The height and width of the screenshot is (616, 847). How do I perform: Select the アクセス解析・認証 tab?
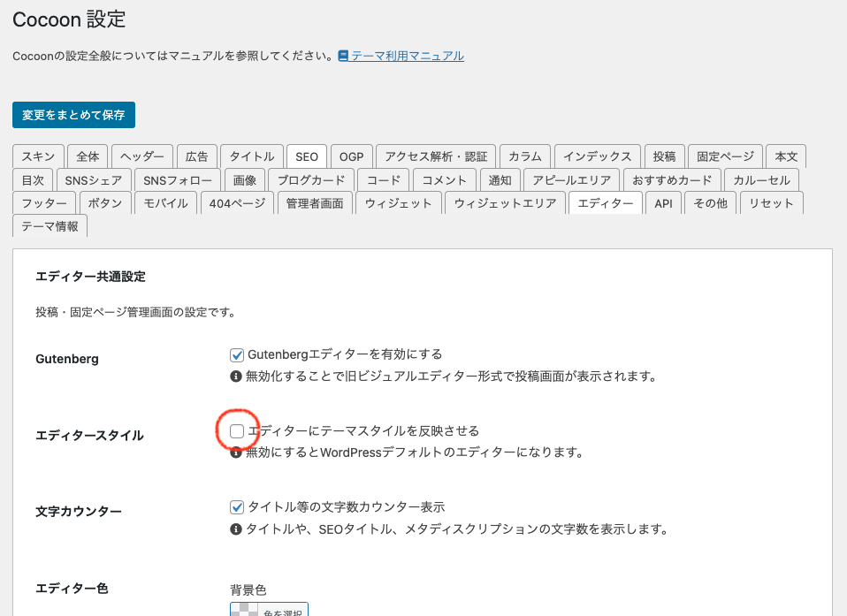point(436,156)
